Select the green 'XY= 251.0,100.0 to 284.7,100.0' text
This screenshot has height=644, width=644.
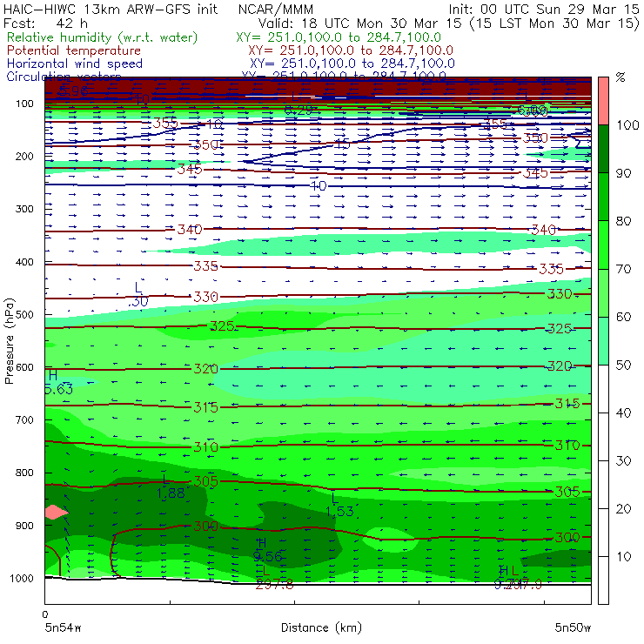tap(339, 37)
